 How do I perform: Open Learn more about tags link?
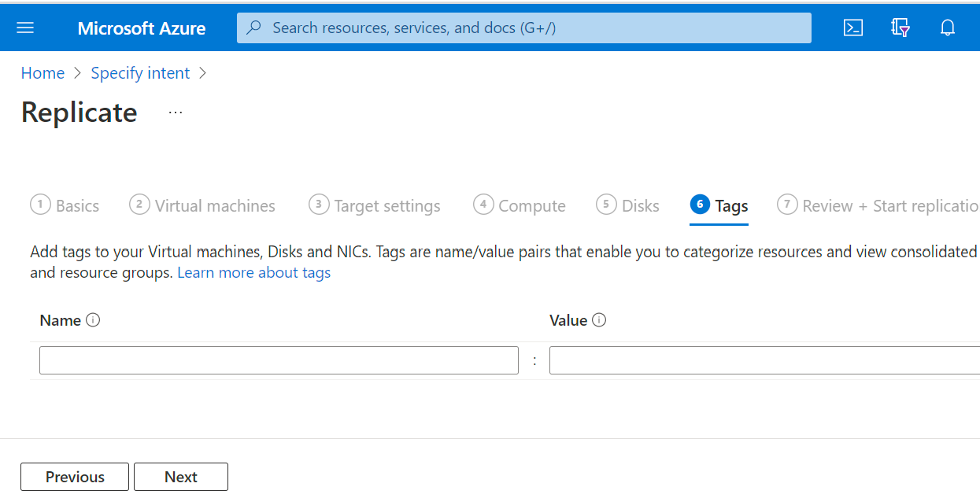click(x=254, y=273)
